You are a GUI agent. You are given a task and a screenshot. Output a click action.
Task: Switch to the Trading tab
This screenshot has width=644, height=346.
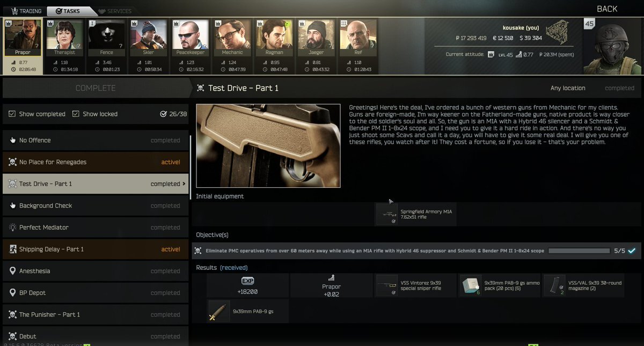[26, 11]
